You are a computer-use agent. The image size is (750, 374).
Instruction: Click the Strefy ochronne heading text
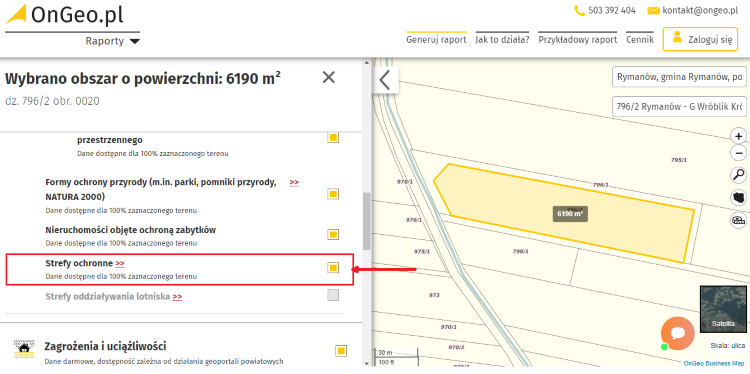(x=79, y=263)
